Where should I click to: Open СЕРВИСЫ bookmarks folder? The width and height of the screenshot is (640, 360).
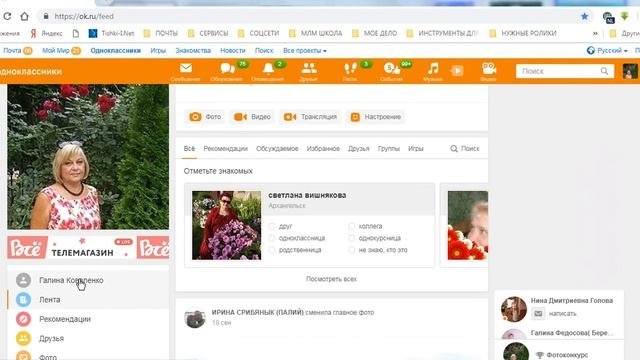click(208, 33)
